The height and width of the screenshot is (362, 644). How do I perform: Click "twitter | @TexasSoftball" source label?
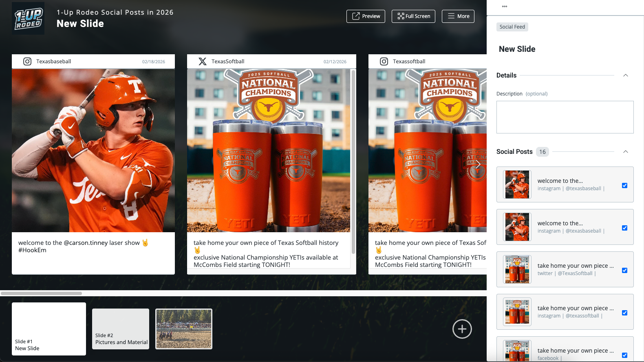(567, 273)
